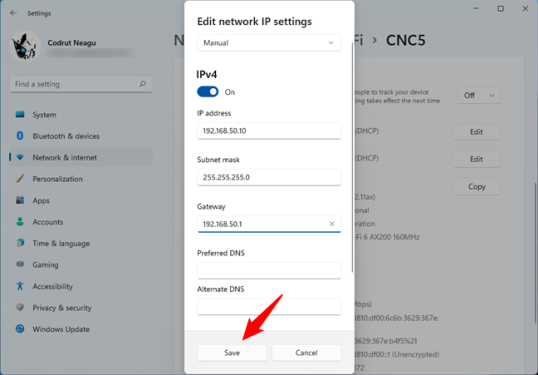Open Windows Update settings
538x375 pixels.
(81, 329)
